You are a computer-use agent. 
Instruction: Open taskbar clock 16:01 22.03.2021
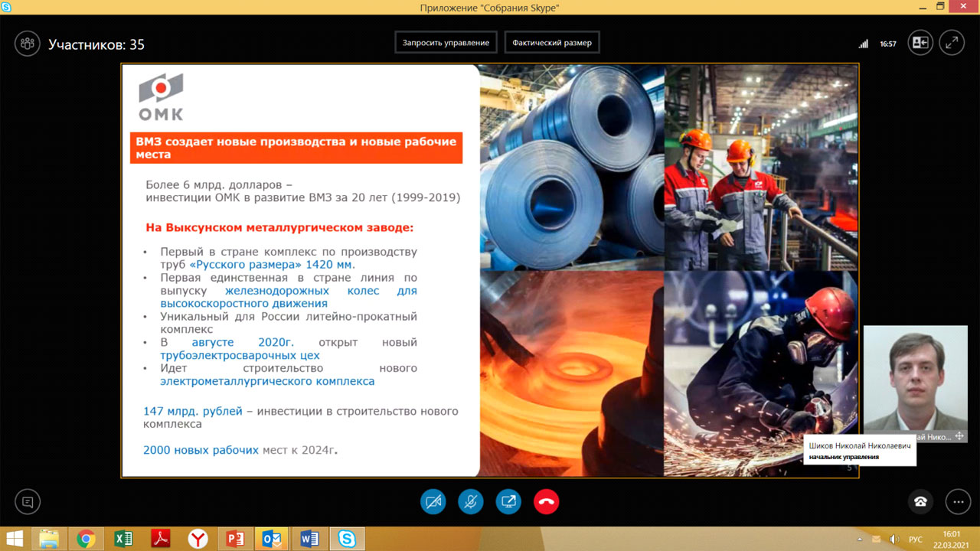[951, 539]
